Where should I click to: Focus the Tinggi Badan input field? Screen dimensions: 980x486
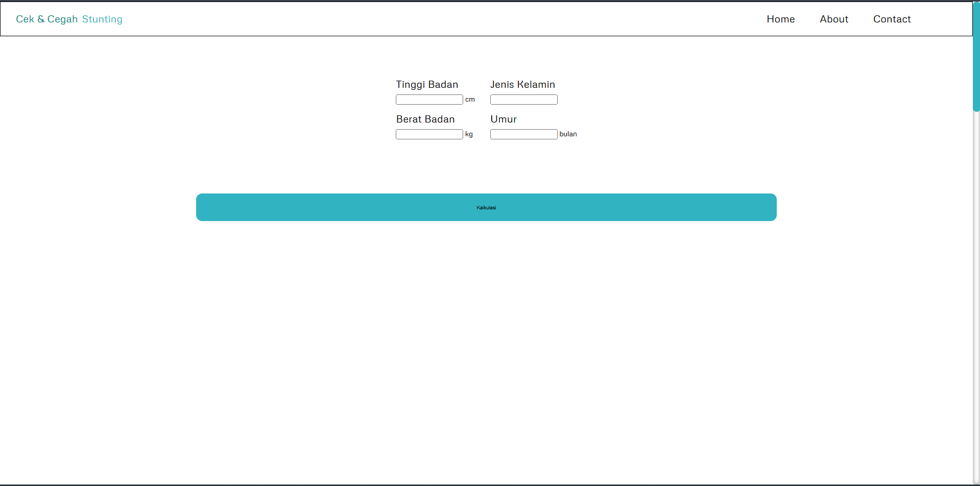point(429,100)
